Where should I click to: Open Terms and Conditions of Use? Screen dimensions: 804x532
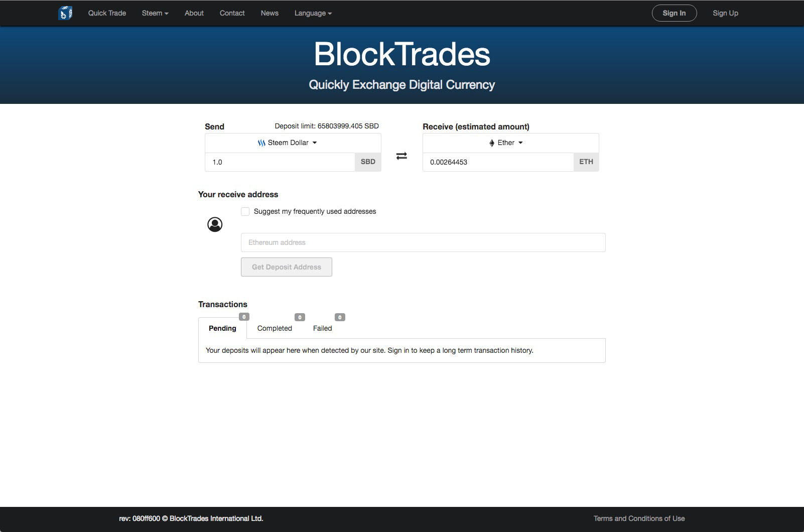pyautogui.click(x=639, y=518)
